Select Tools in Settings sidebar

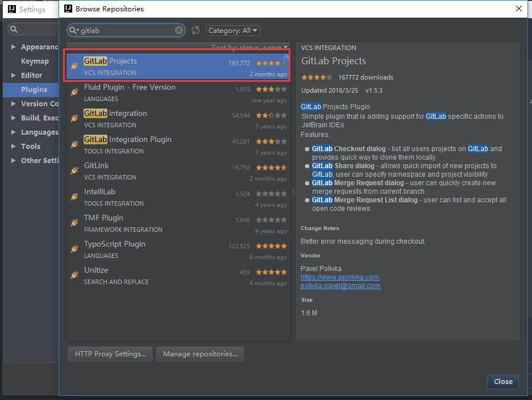[31, 146]
